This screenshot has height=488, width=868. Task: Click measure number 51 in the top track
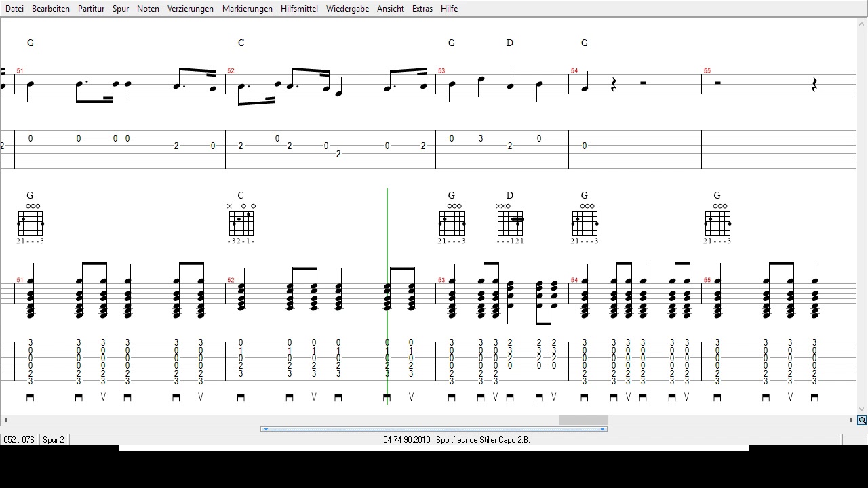click(20, 71)
